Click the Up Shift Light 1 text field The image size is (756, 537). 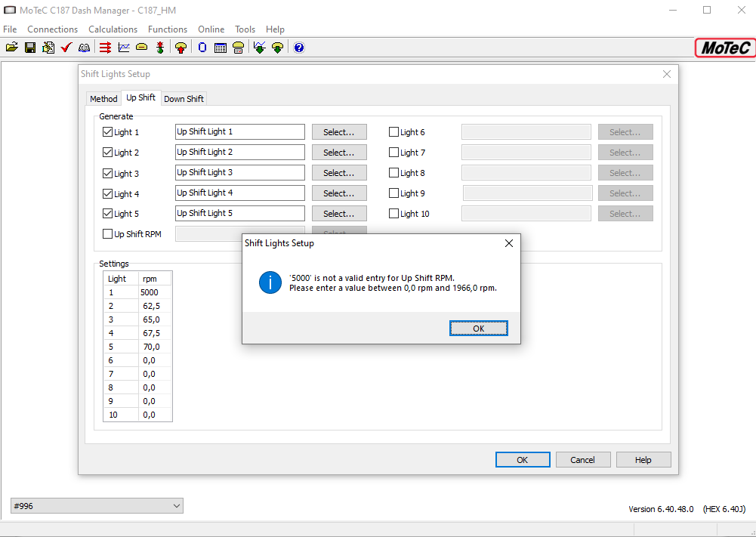pyautogui.click(x=240, y=131)
